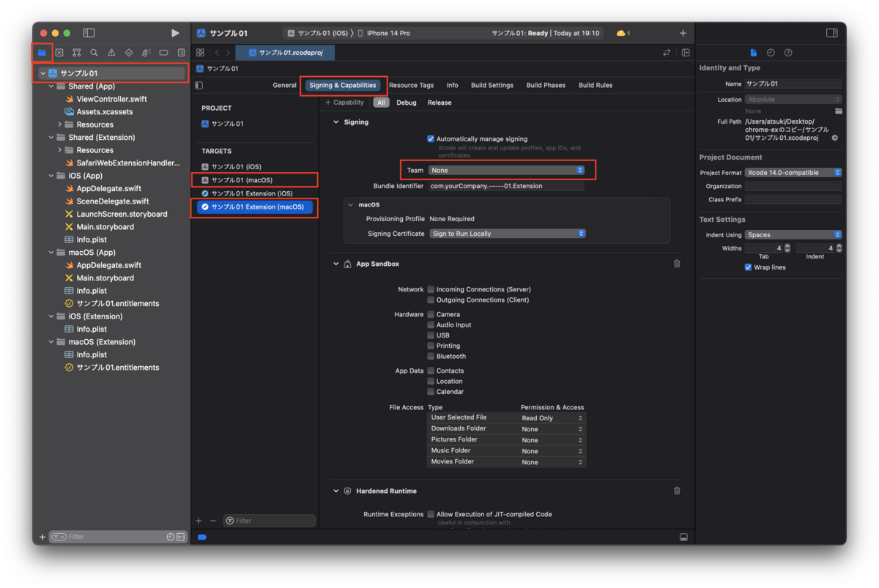Uncheck Automatically manage signing
879x588 pixels.
click(431, 138)
